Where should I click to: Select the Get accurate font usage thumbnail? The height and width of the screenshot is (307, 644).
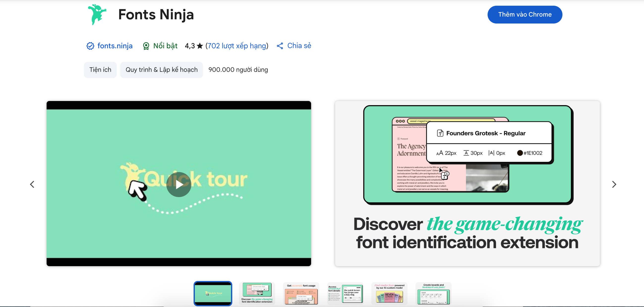[301, 293]
